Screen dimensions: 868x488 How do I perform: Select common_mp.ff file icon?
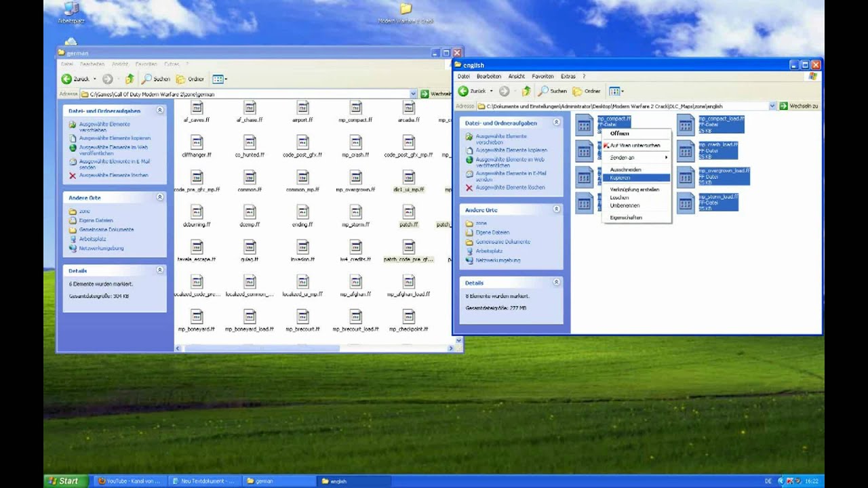pyautogui.click(x=303, y=178)
